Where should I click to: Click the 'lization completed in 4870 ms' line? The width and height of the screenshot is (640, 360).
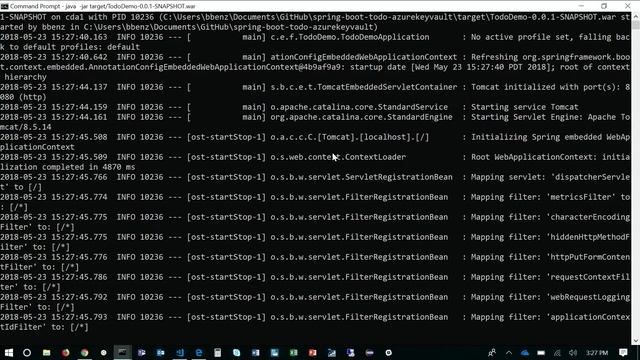pos(67,167)
